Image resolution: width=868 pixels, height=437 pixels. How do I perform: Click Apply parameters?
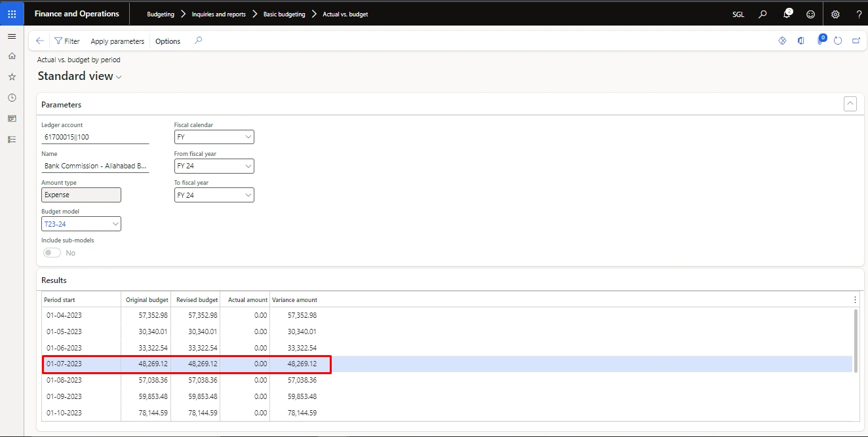117,41
